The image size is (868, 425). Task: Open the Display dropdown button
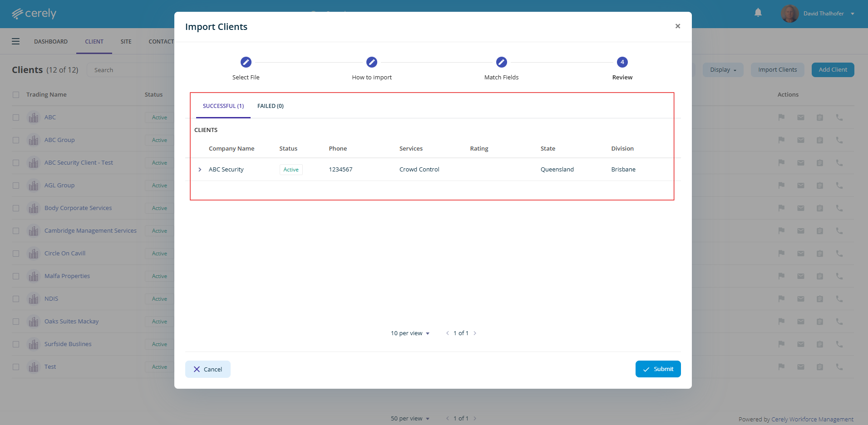click(723, 70)
